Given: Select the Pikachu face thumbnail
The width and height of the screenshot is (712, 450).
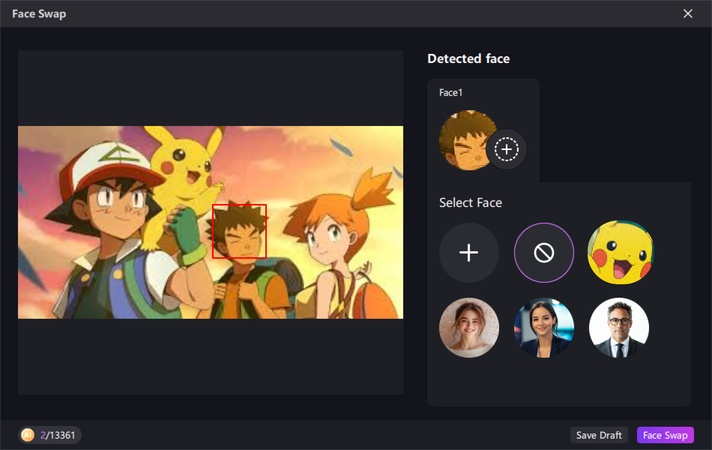Looking at the screenshot, I should 620,253.
